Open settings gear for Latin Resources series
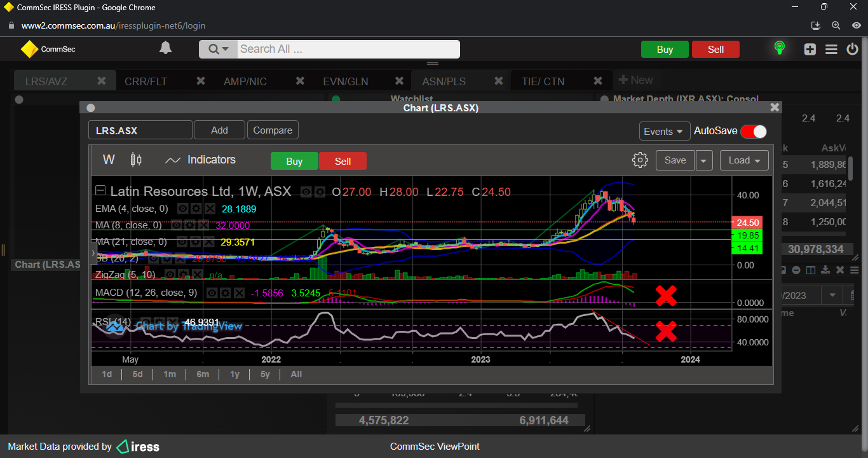Viewport: 868px width, 458px height. (x=319, y=191)
